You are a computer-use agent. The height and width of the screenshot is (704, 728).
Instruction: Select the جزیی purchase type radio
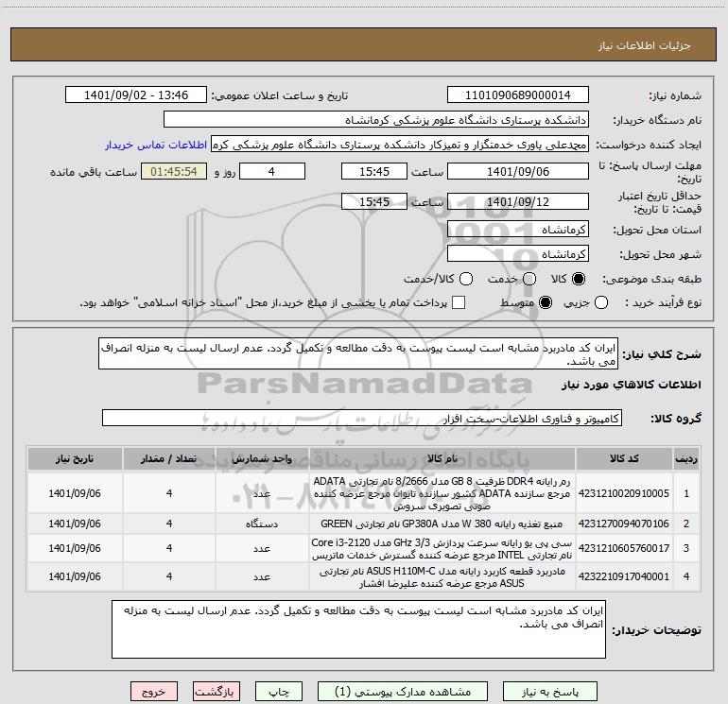(x=600, y=302)
